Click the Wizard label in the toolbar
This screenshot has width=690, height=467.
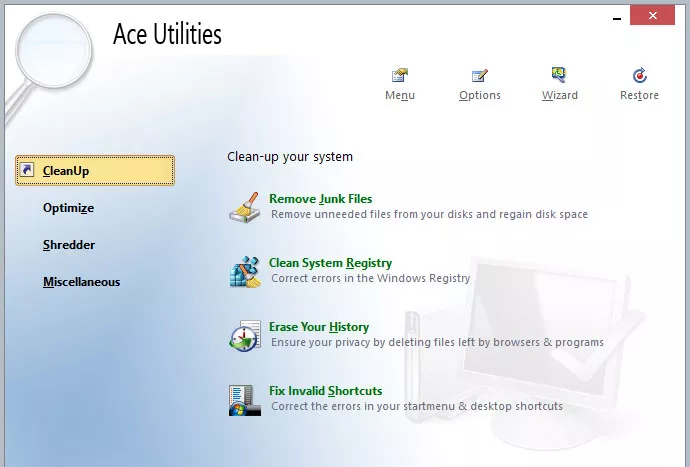point(559,95)
